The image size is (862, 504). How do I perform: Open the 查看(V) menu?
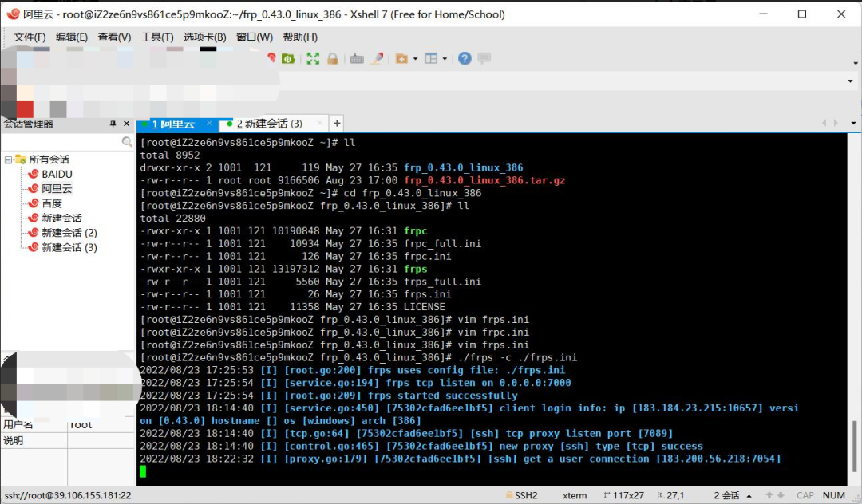click(114, 37)
